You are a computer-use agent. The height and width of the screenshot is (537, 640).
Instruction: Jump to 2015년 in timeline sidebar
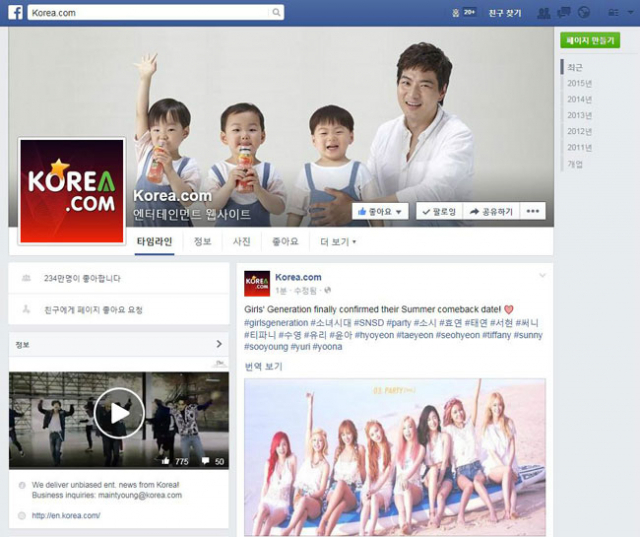[x=579, y=84]
